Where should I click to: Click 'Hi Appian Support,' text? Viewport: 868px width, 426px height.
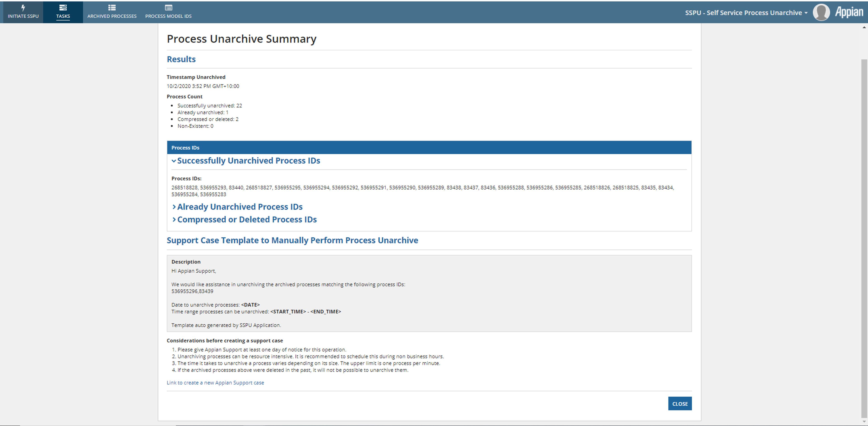tap(194, 271)
